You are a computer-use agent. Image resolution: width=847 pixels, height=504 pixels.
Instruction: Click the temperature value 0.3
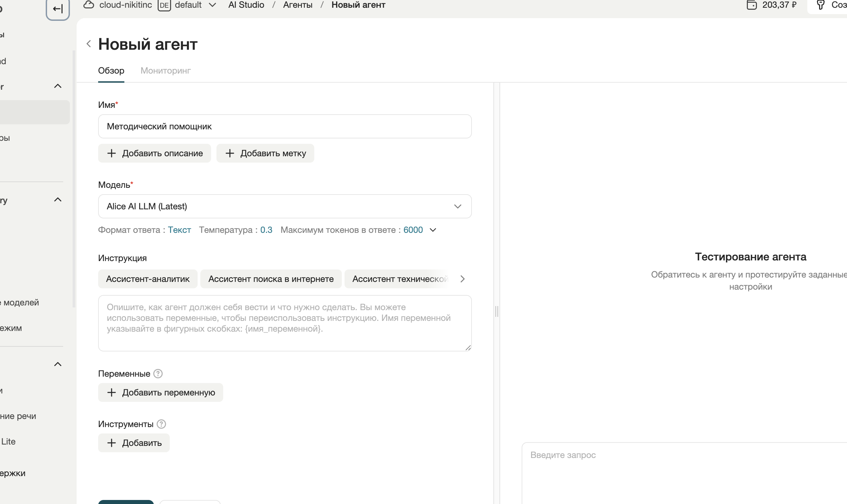point(266,230)
